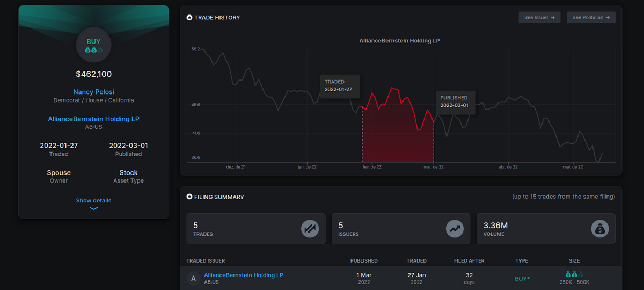This screenshot has width=644, height=290.
Task: Click the volume money bag icon
Action: point(599,229)
